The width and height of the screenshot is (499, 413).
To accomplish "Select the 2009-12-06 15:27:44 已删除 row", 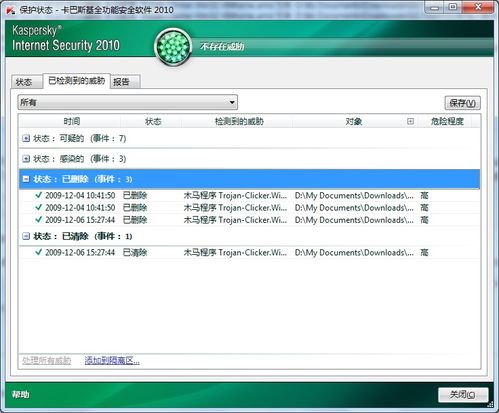I will point(249,220).
